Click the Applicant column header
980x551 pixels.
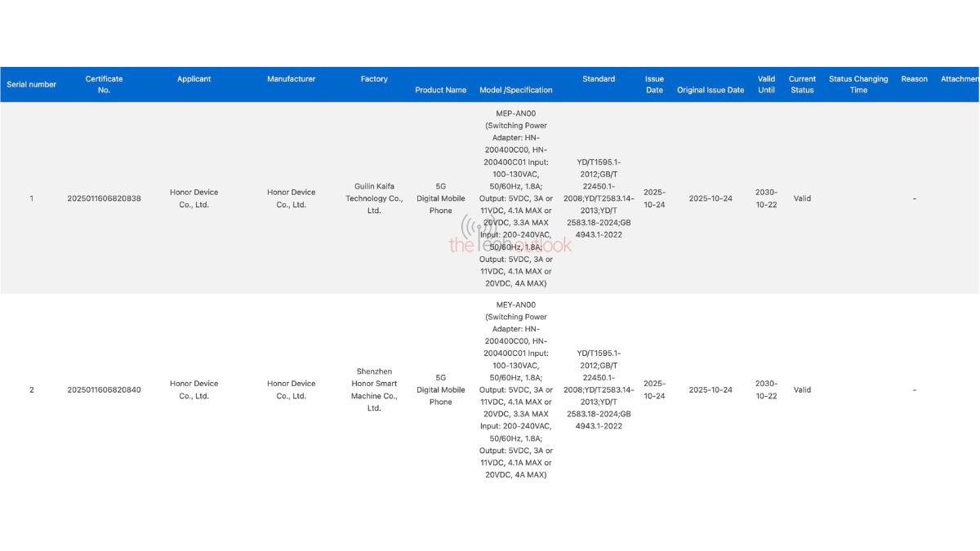[x=194, y=78]
